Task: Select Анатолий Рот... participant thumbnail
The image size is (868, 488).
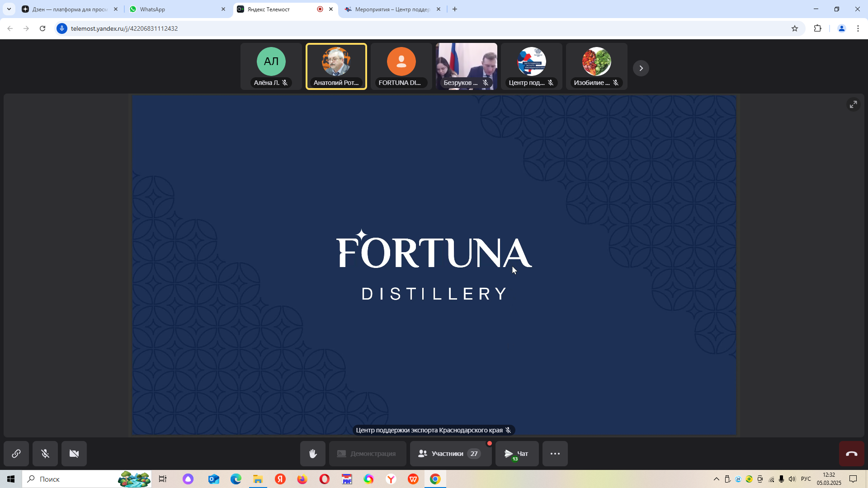Action: pyautogui.click(x=336, y=66)
